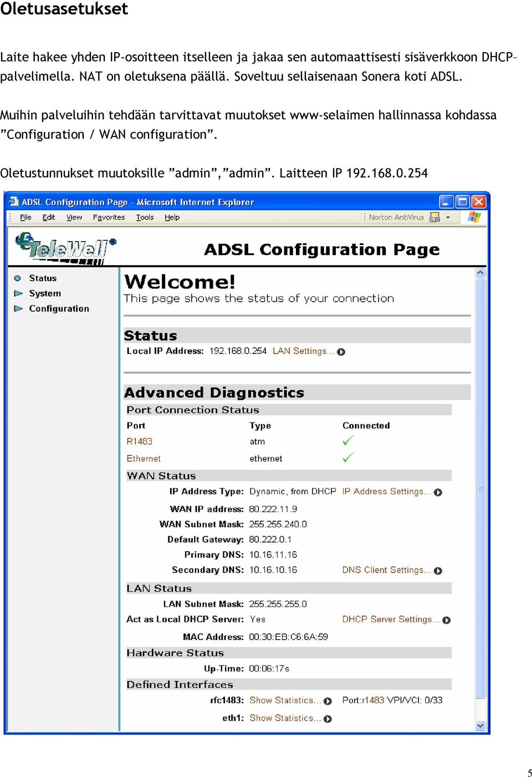The image size is (532, 778).
Task: Open the View menu
Action: (x=74, y=217)
